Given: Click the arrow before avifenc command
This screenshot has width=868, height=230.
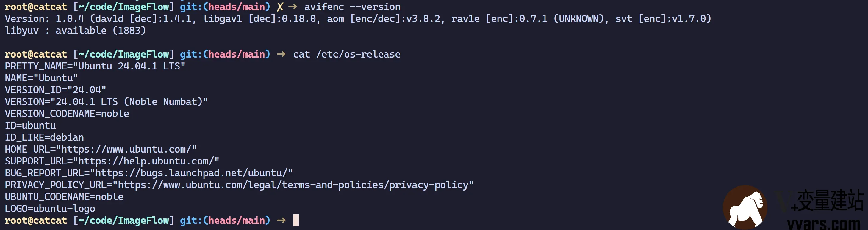Looking at the screenshot, I should 293,7.
